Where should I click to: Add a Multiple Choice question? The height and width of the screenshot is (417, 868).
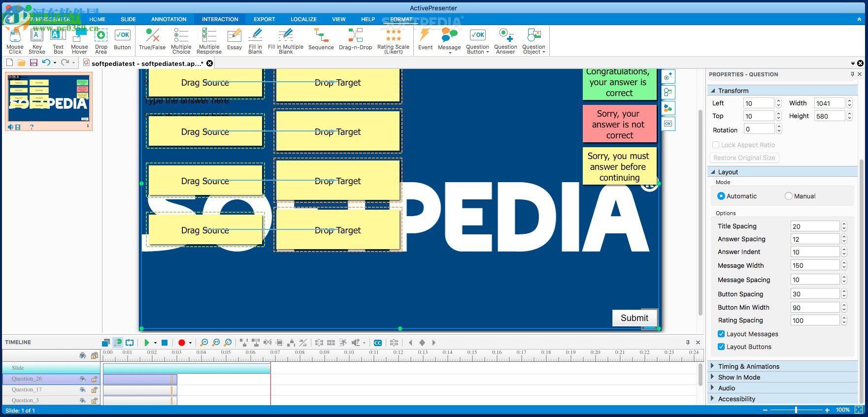tap(181, 41)
